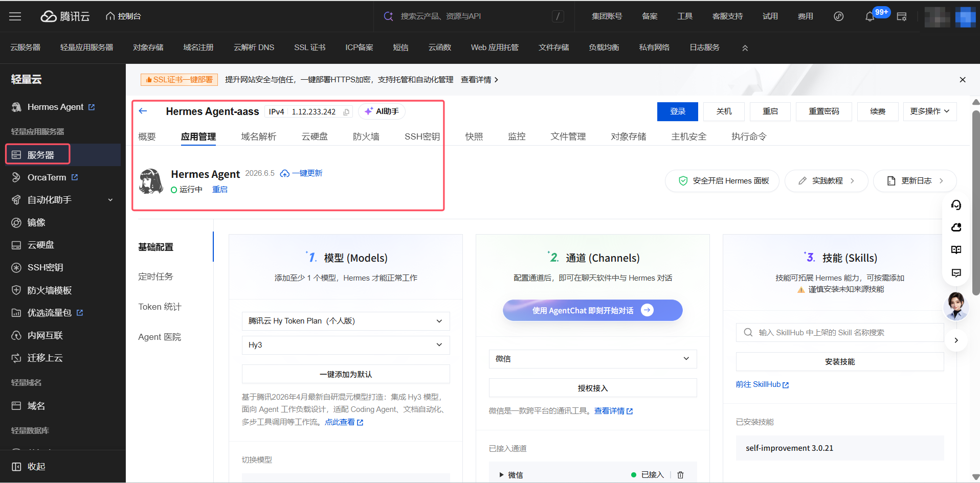This screenshot has height=483, width=980.
Task: Select the 定时任务 section
Action: click(x=156, y=277)
